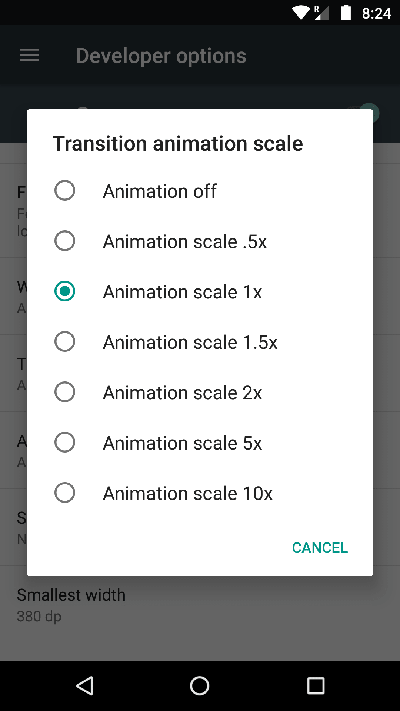Image resolution: width=400 pixels, height=711 pixels.
Task: Open the Smallest width setting
Action: [x=200, y=604]
